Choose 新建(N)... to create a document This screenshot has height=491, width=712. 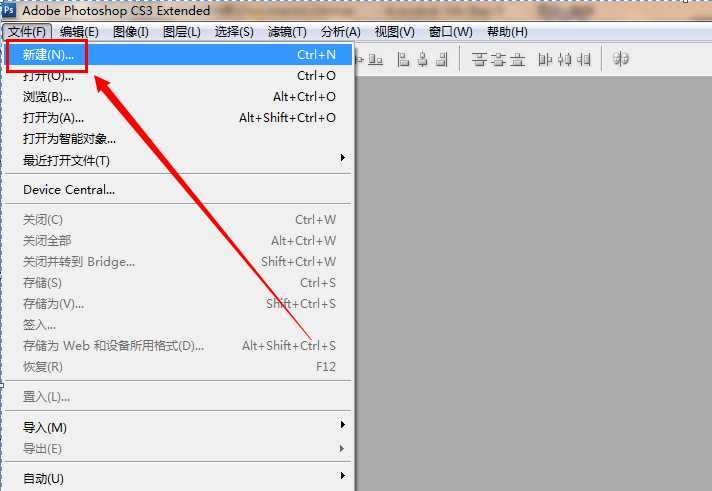tap(179, 55)
